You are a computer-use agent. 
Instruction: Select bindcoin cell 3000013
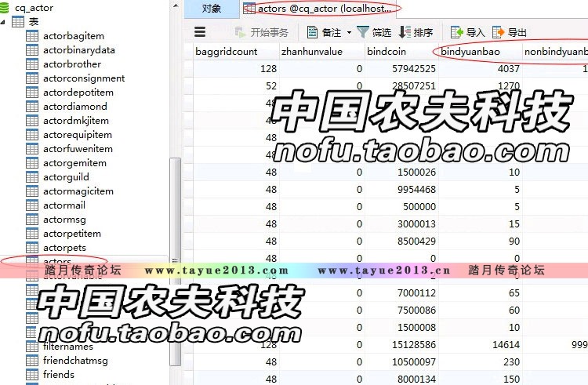(x=402, y=224)
